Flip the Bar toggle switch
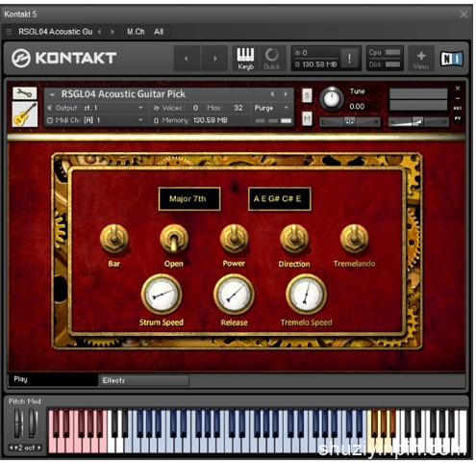 (114, 239)
